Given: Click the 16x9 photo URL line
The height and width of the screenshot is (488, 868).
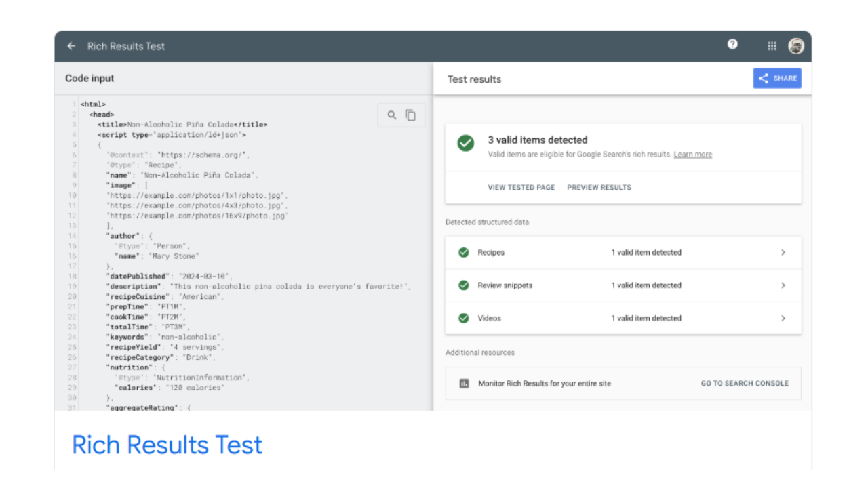Looking at the screenshot, I should tap(197, 216).
